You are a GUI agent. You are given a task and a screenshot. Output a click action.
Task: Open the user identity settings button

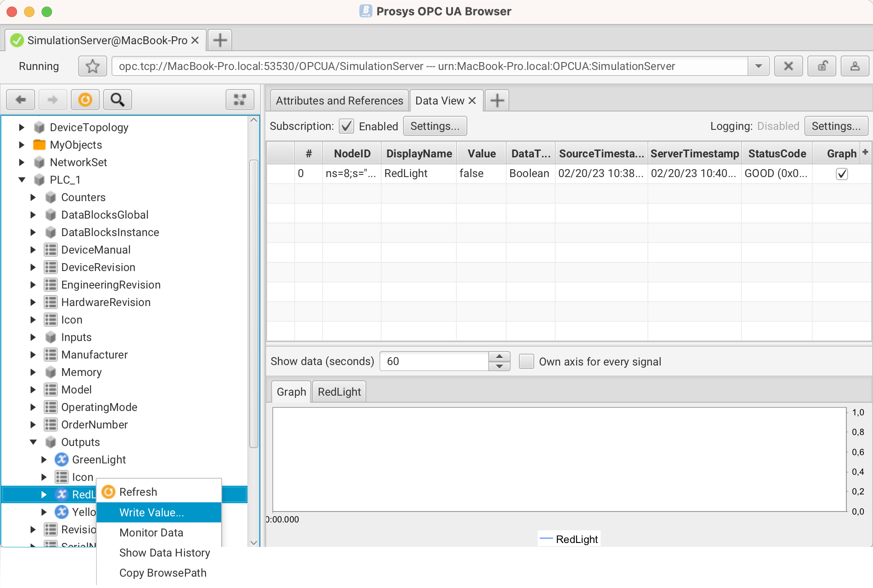(x=855, y=66)
